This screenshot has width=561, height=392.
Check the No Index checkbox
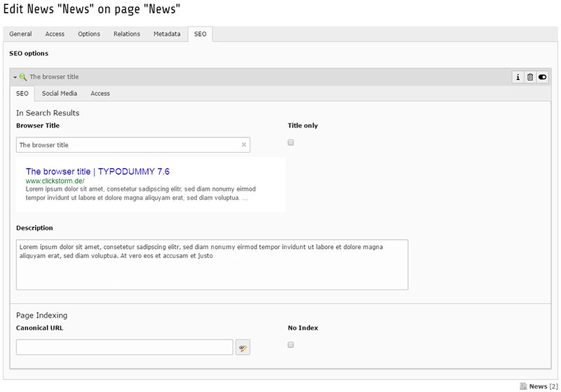291,344
